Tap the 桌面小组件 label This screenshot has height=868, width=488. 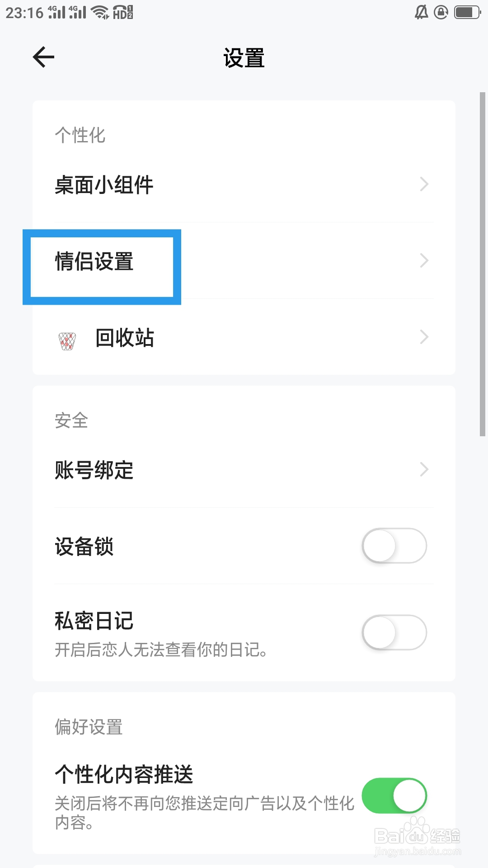click(104, 185)
